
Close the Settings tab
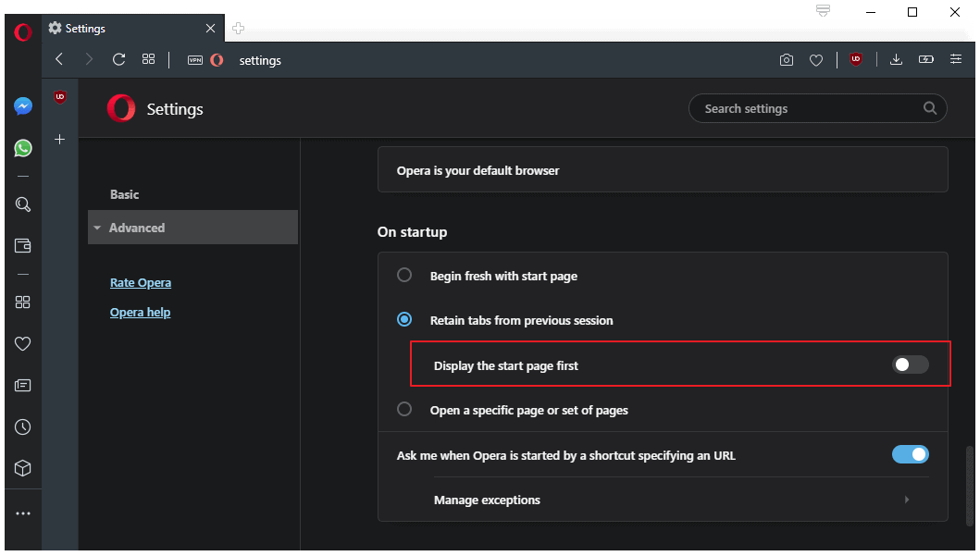[x=211, y=29]
